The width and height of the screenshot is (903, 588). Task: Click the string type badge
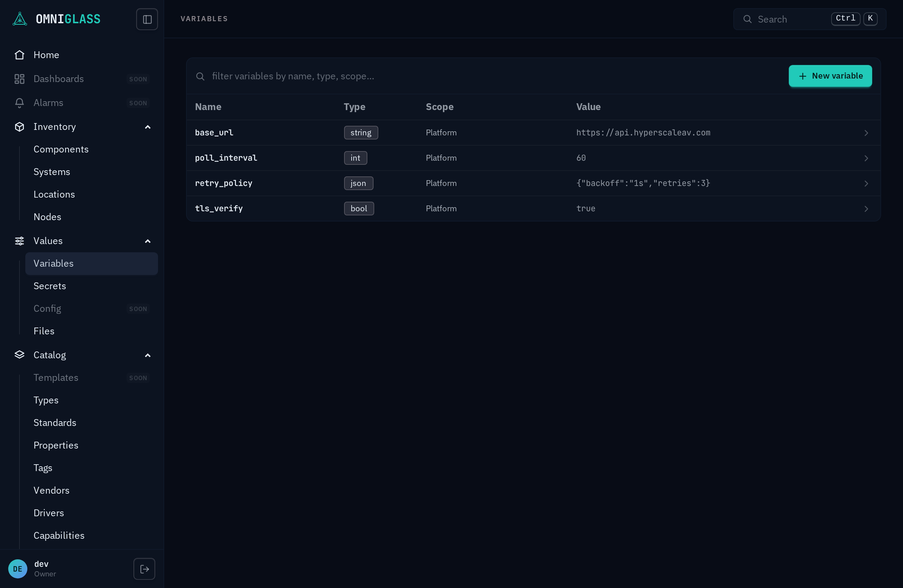tap(361, 133)
